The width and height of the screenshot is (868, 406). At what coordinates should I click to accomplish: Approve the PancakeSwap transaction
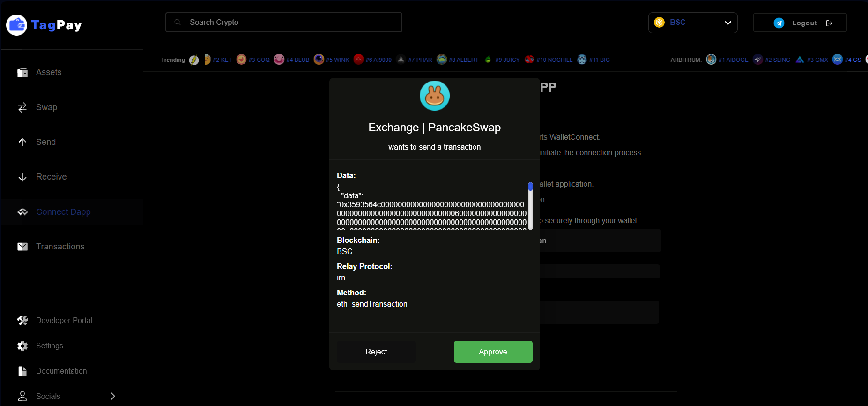pyautogui.click(x=493, y=352)
